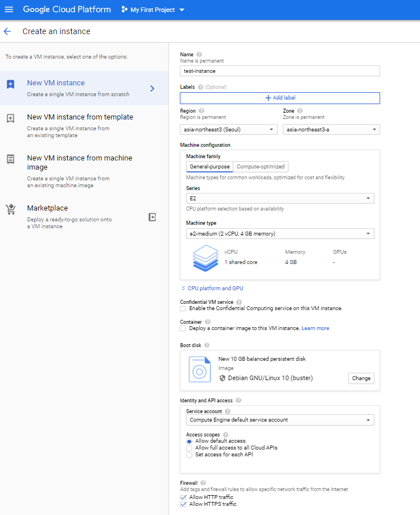This screenshot has height=515, width=420.
Task: Click 'Debian GNU/Linux 10 (buster)' image name
Action: coord(270,378)
